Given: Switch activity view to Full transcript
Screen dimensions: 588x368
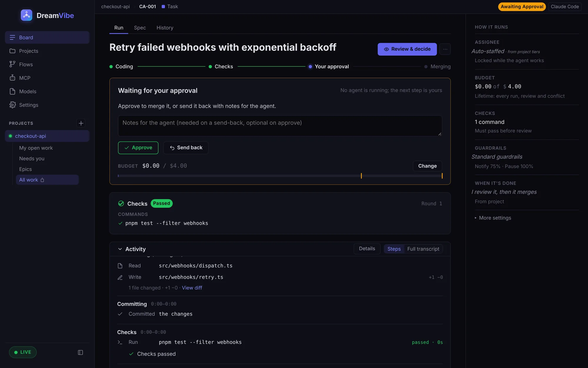Looking at the screenshot, I should click(x=423, y=249).
